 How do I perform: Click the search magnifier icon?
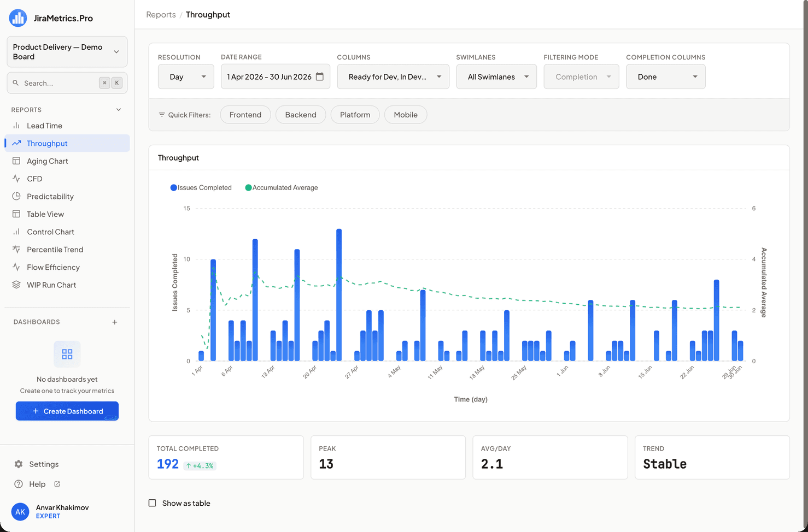(x=16, y=83)
